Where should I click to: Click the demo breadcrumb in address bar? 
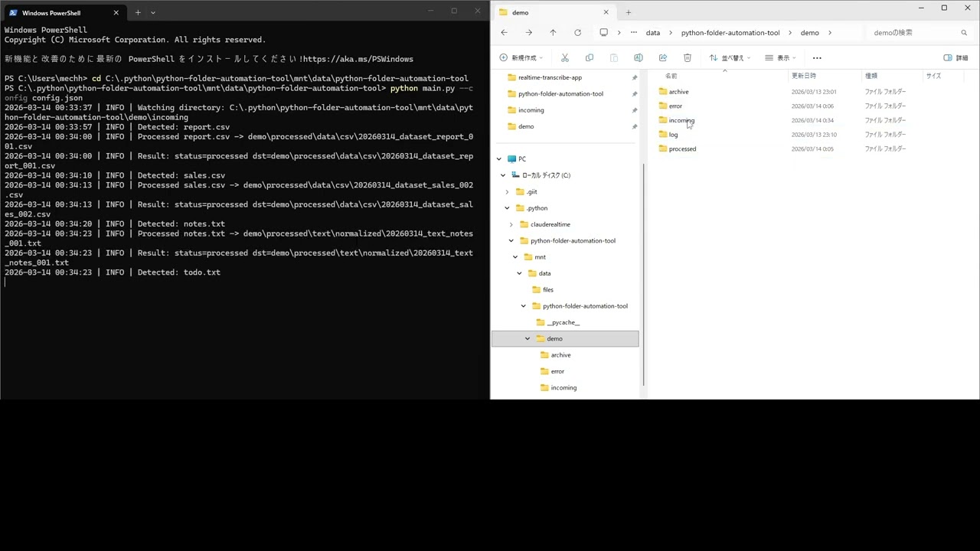coord(809,33)
